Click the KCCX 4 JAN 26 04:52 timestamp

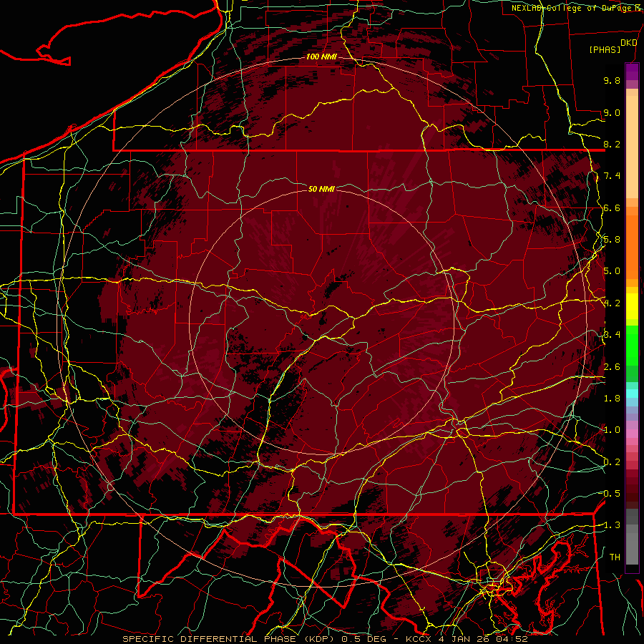click(x=466, y=639)
